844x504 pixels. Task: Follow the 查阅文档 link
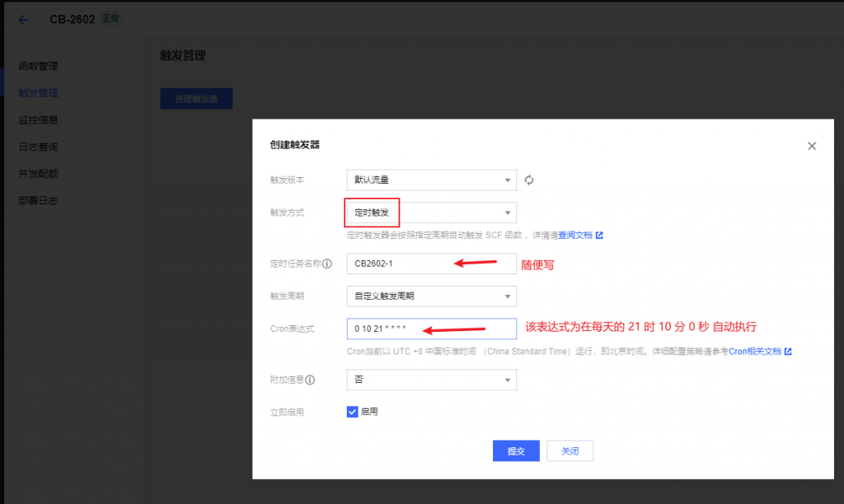coord(574,235)
